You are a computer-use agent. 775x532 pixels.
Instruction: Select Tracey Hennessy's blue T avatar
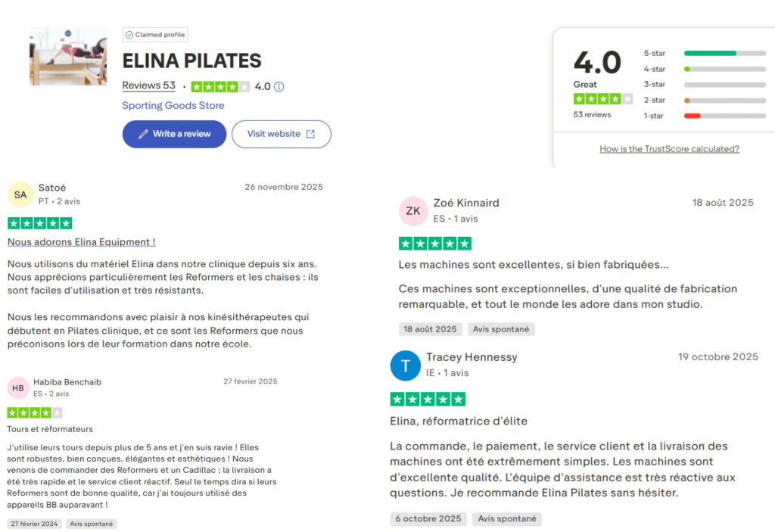click(406, 366)
